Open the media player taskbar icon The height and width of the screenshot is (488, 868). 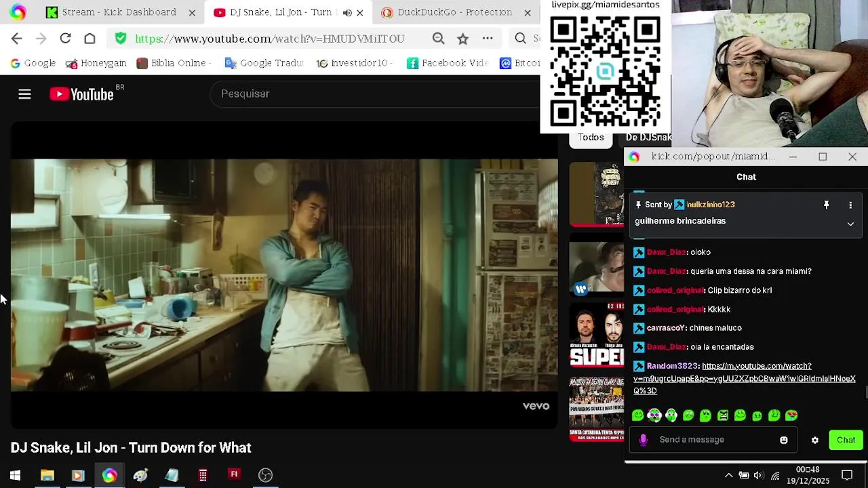pos(77,475)
